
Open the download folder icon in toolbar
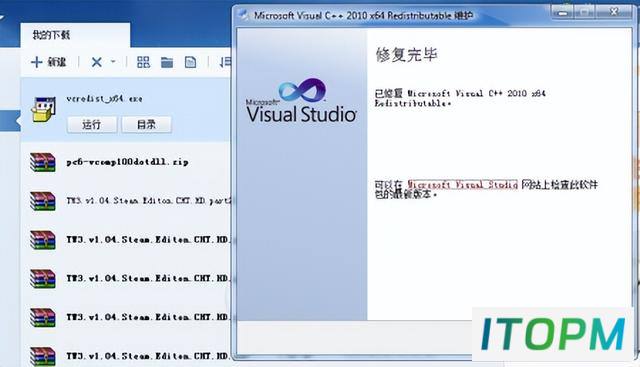click(167, 62)
